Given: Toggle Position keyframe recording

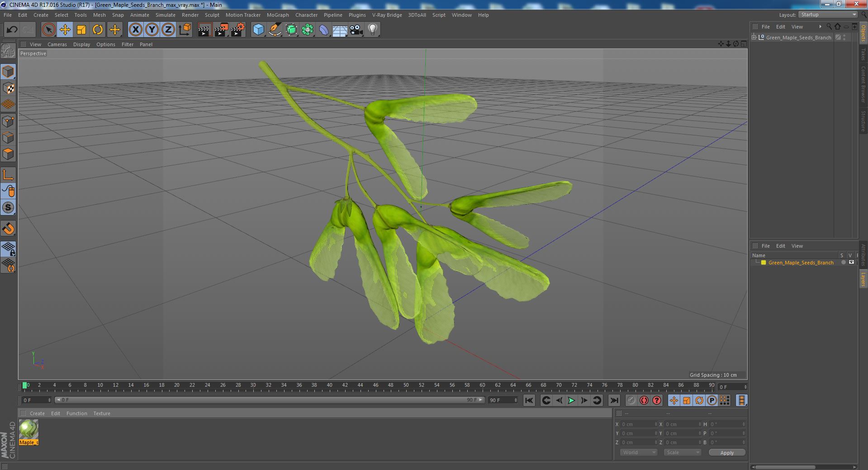Looking at the screenshot, I should point(674,400).
